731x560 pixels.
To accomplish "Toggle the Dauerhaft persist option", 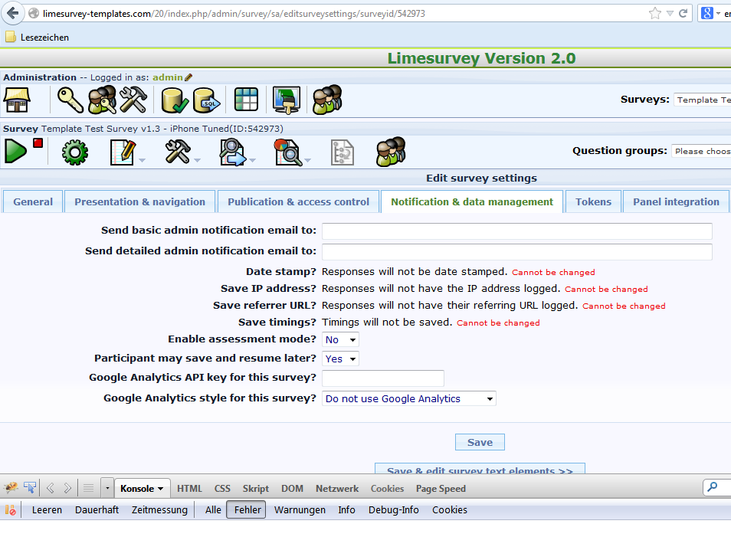I will [x=97, y=509].
